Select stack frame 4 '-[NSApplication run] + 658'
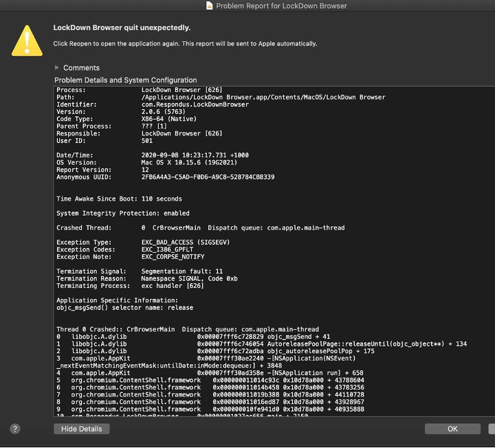 point(210,373)
